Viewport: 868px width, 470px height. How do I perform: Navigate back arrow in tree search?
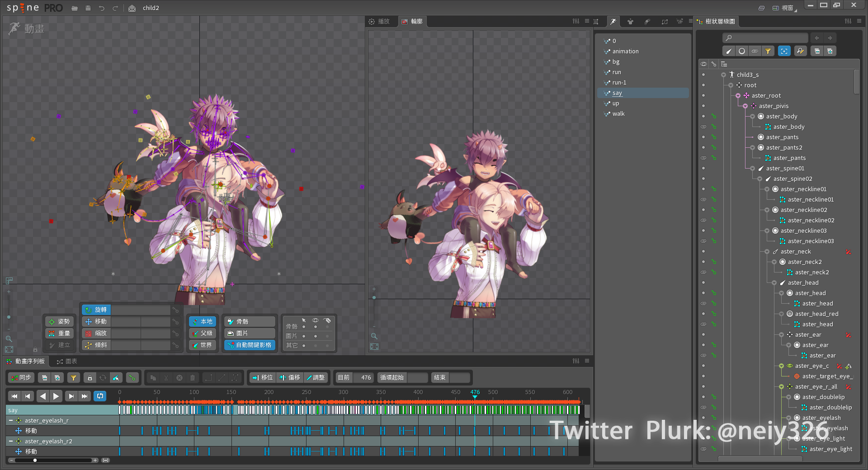pos(817,38)
